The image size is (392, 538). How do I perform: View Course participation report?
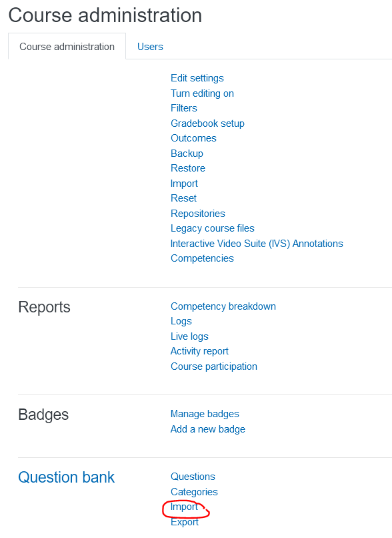[214, 366]
